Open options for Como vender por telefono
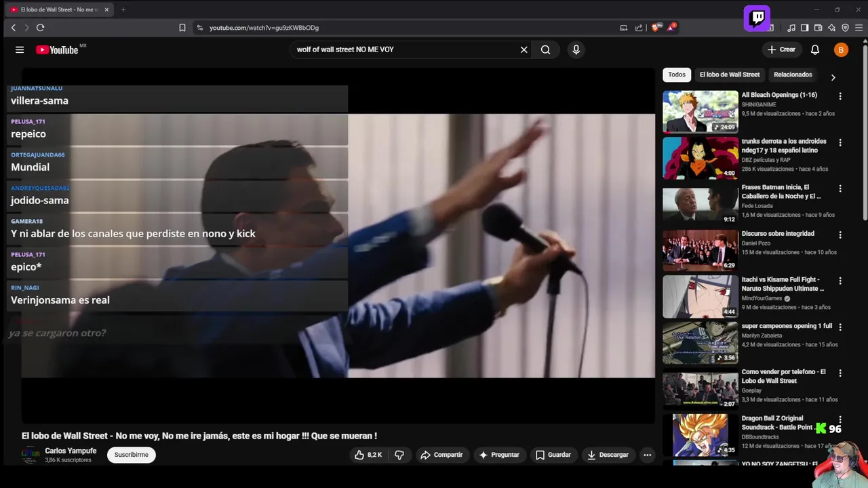The height and width of the screenshot is (488, 868). pos(840,373)
